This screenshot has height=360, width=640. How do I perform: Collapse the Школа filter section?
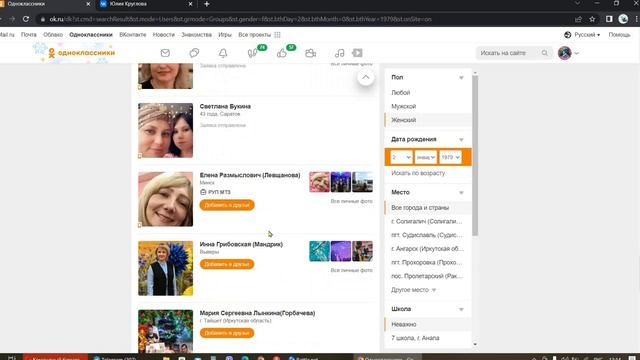(x=461, y=309)
